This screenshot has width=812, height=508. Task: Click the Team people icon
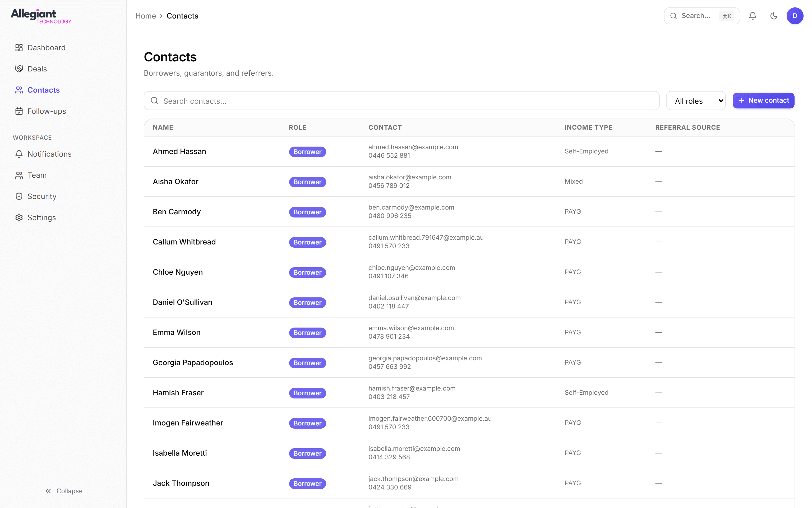[x=19, y=175]
